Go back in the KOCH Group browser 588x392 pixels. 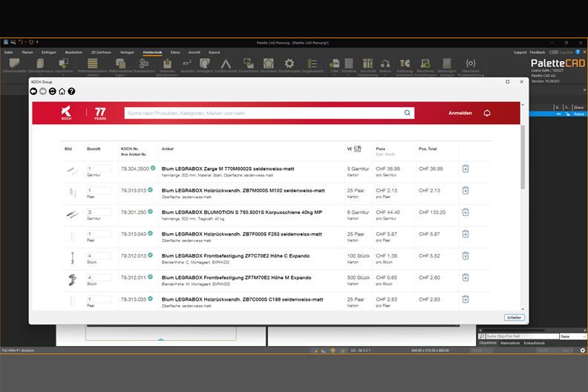(33, 91)
